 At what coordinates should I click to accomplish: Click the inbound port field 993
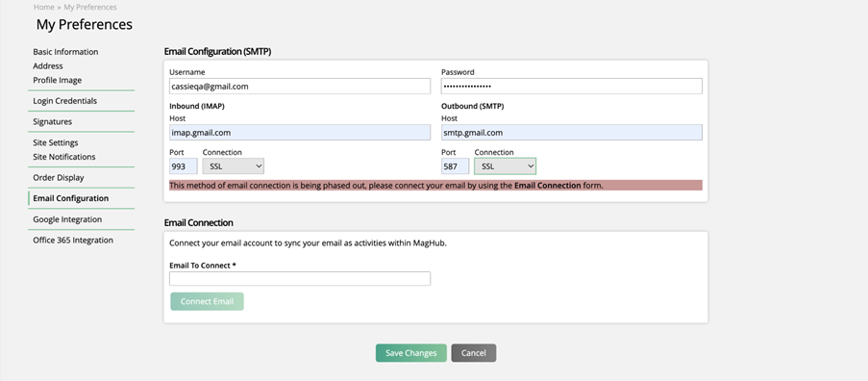tap(184, 166)
